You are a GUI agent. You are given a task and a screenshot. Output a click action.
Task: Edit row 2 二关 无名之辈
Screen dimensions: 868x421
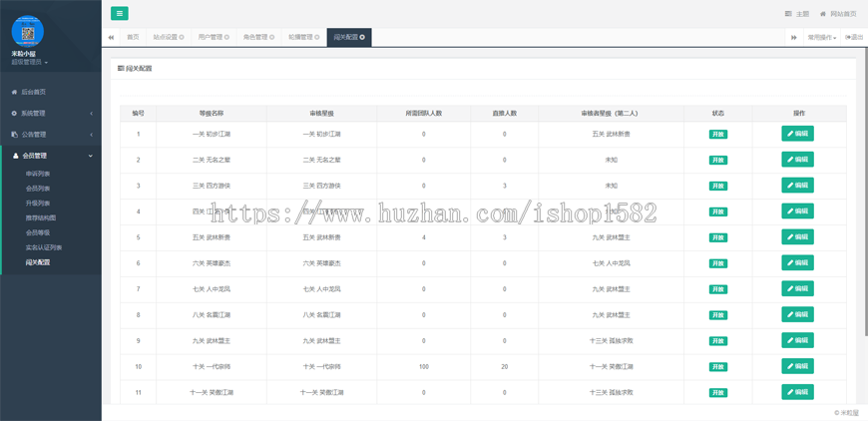(798, 160)
